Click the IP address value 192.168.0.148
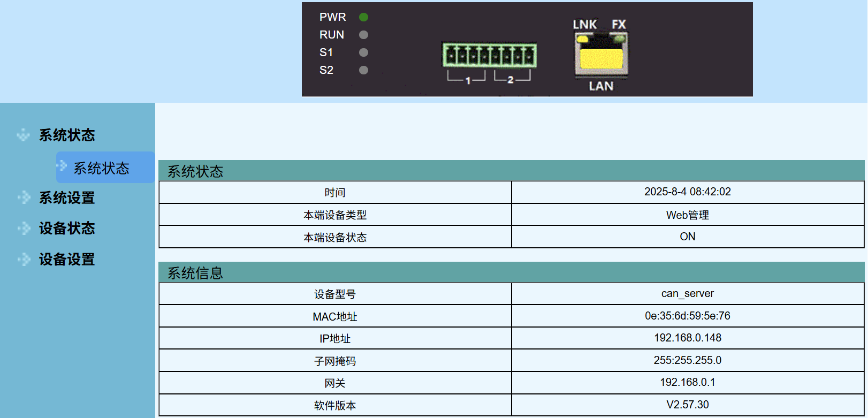This screenshot has height=418, width=868. click(687, 338)
